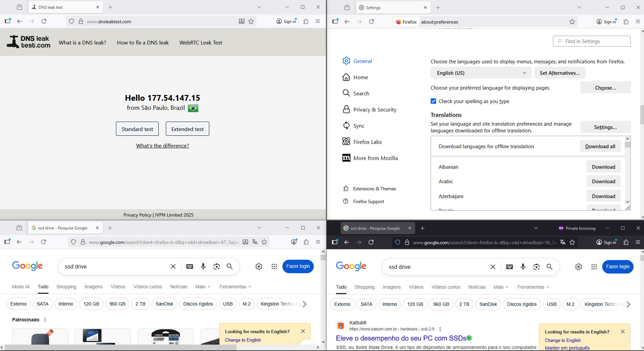This screenshot has width=644, height=351.
Task: Open the virtual keyboard in non-private Google search box
Action: click(190, 266)
